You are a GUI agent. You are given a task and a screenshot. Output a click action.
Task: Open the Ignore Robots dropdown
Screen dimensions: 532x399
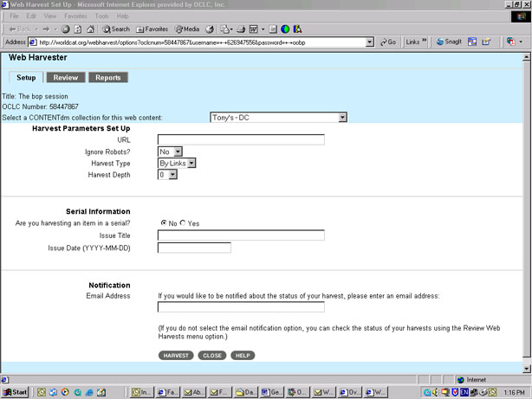[x=170, y=151]
